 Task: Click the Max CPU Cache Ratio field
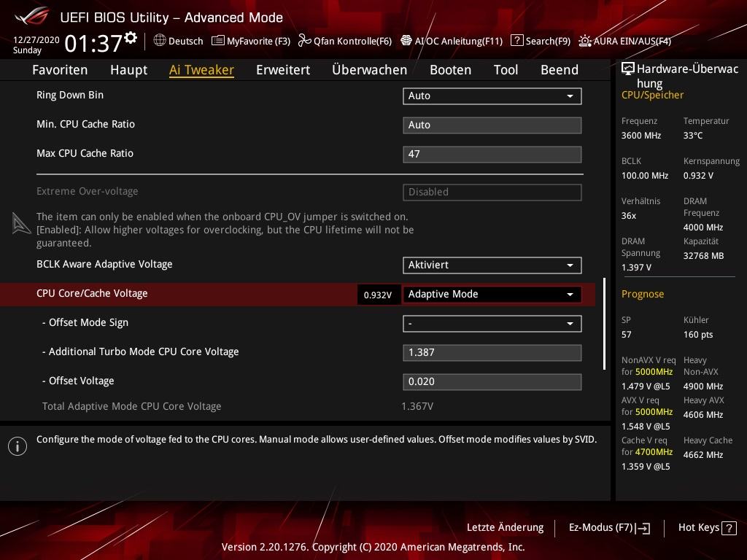pyautogui.click(x=492, y=155)
